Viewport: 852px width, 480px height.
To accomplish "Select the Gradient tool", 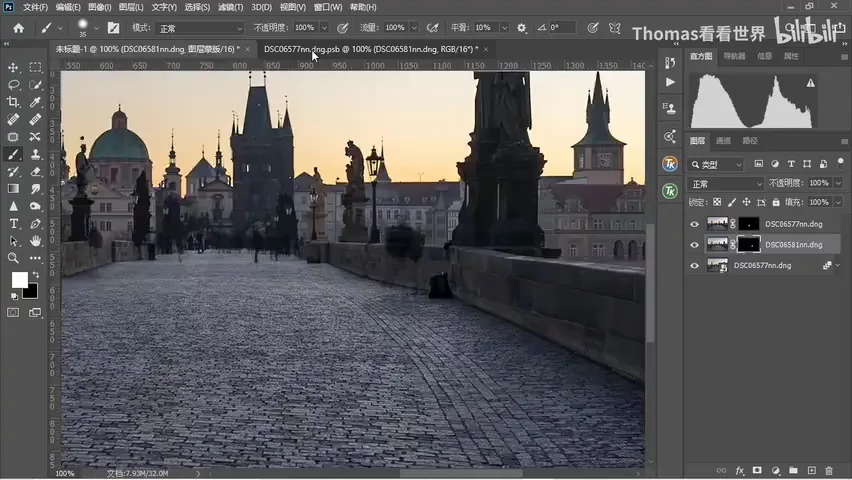I will (x=13, y=189).
